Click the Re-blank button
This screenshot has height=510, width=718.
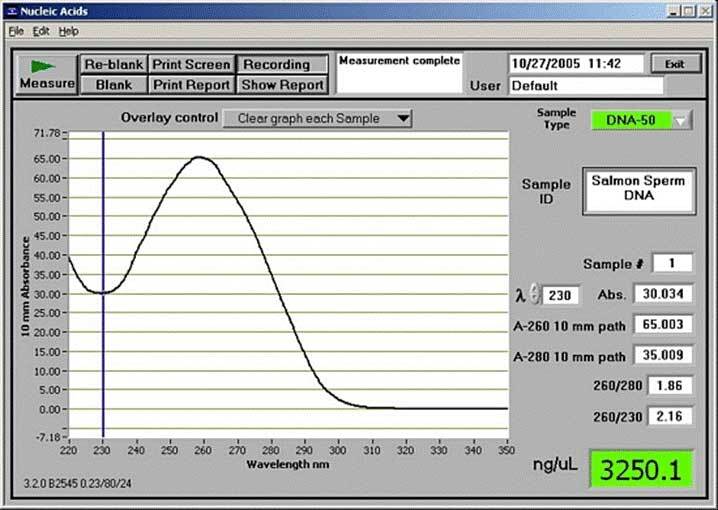[x=114, y=64]
